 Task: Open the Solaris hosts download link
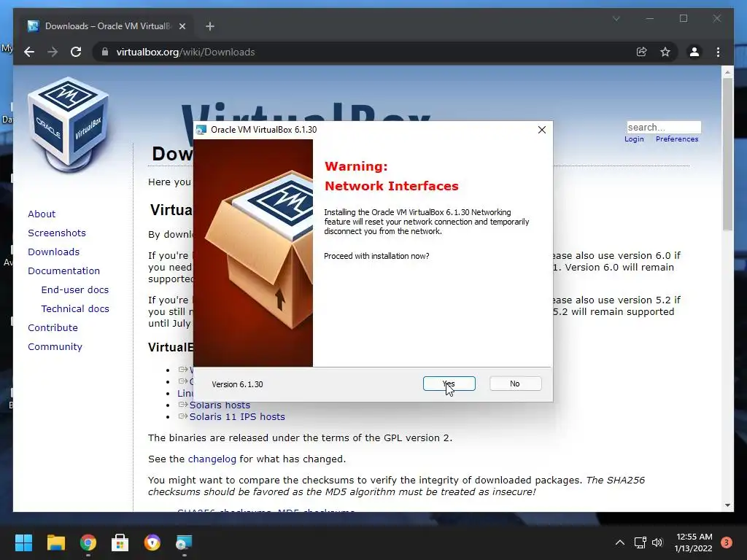(220, 405)
